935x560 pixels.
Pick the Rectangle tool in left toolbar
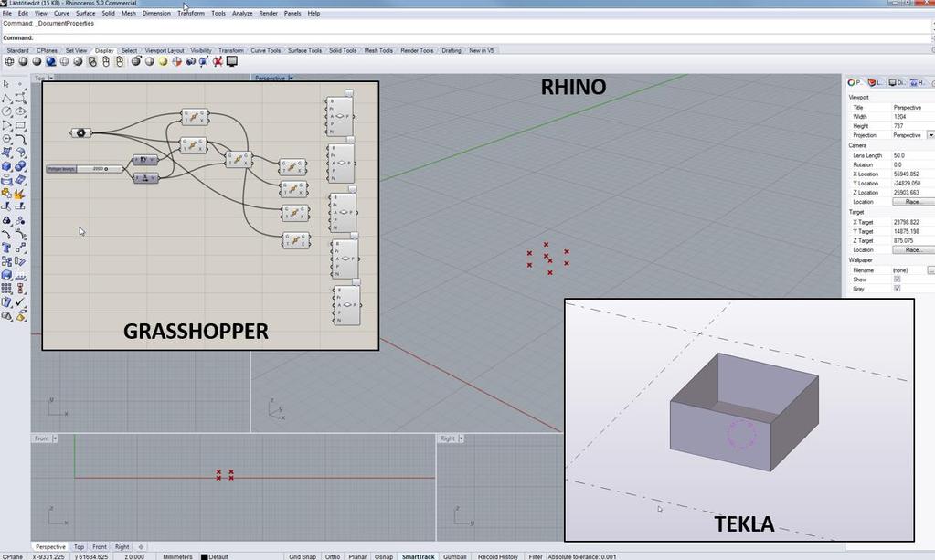20,125
